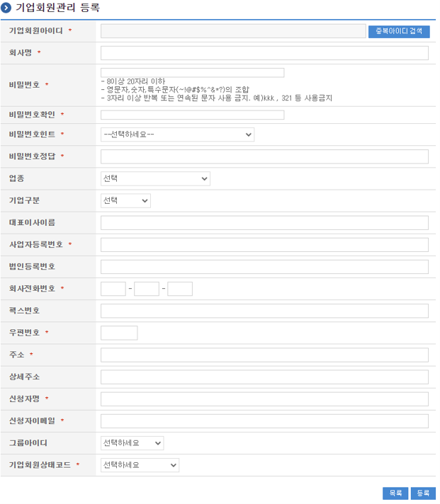Open the 그룹아이디 dropdown
The height and width of the screenshot is (504, 440).
pos(132,443)
